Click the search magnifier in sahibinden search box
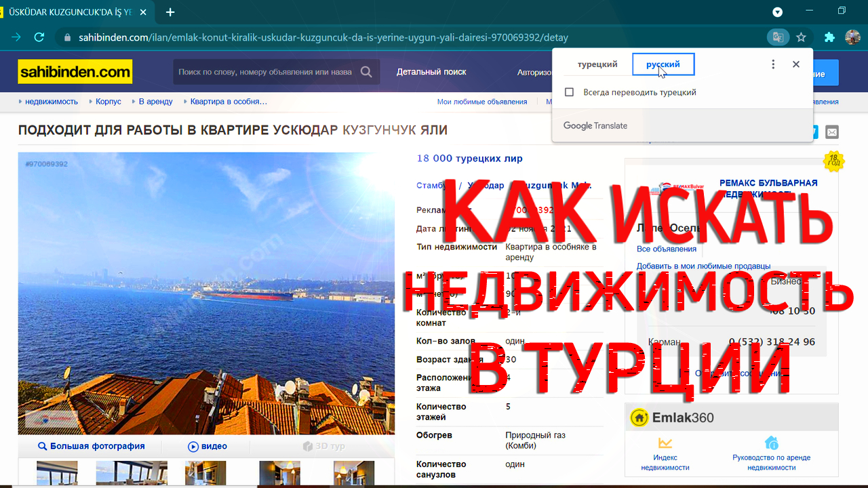Image resolution: width=868 pixels, height=488 pixels. click(x=366, y=72)
